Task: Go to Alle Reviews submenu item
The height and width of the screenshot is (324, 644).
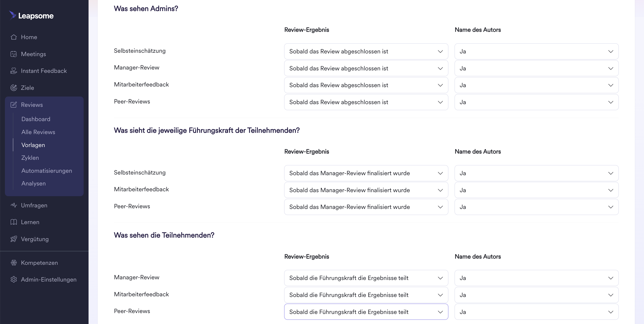Action: pyautogui.click(x=38, y=132)
